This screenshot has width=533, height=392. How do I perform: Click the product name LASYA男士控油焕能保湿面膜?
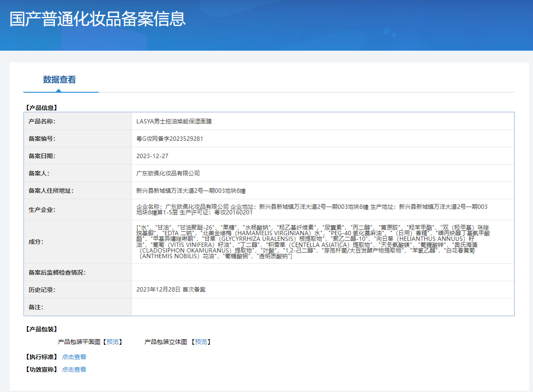click(174, 121)
